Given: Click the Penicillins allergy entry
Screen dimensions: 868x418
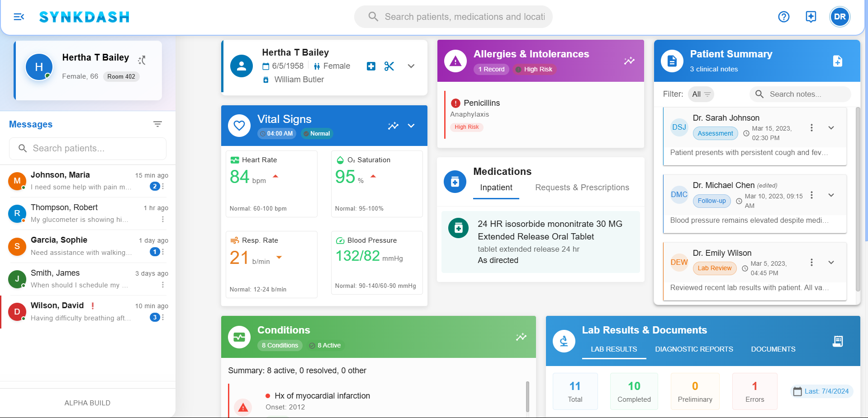Looking at the screenshot, I should 541,115.
